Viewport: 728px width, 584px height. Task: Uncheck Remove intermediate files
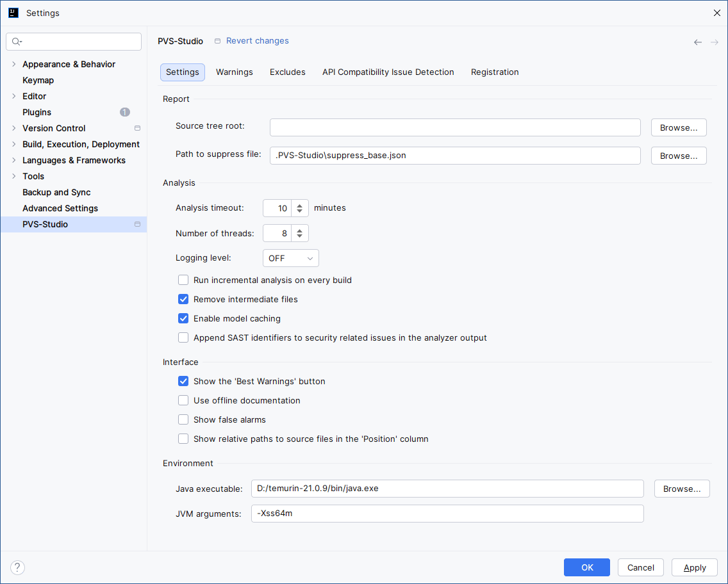click(183, 299)
